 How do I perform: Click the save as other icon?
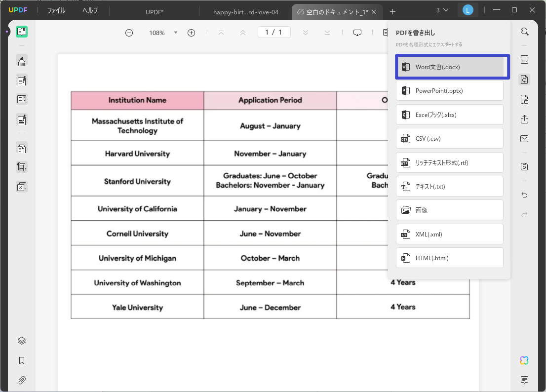(524, 167)
